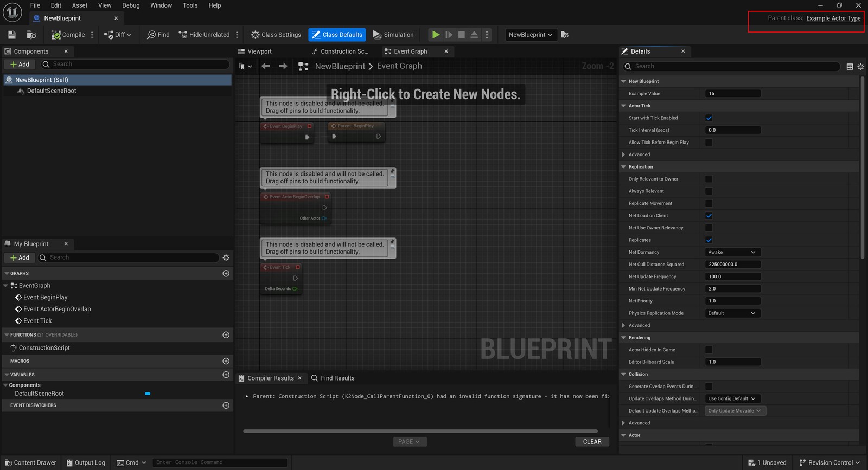Start Simulation mode

[x=393, y=35]
